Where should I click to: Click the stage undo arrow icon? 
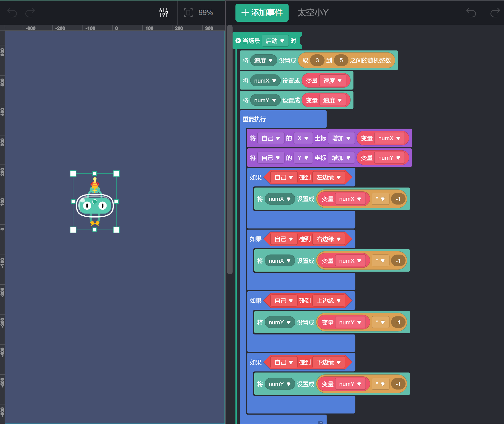point(12,13)
